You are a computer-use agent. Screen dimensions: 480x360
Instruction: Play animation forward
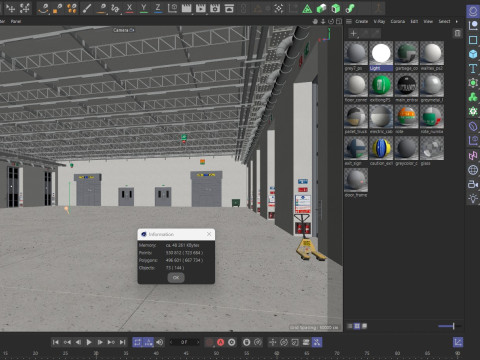[x=89, y=342]
